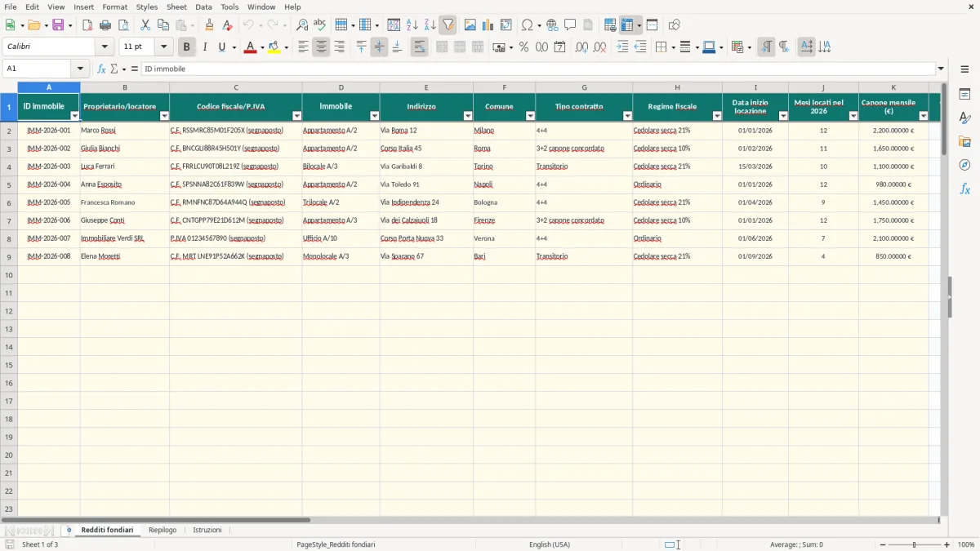Image resolution: width=980 pixels, height=551 pixels.
Task: Toggle center horizontal alignment
Action: [x=321, y=47]
